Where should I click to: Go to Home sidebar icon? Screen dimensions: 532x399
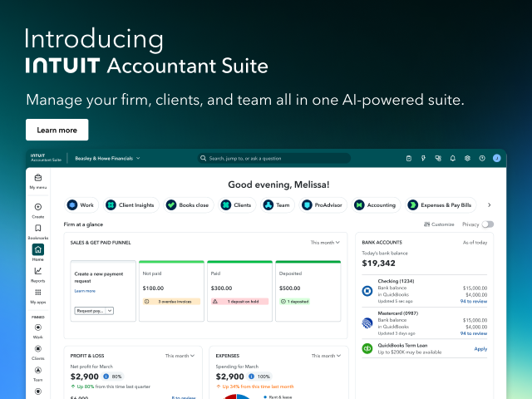point(38,250)
